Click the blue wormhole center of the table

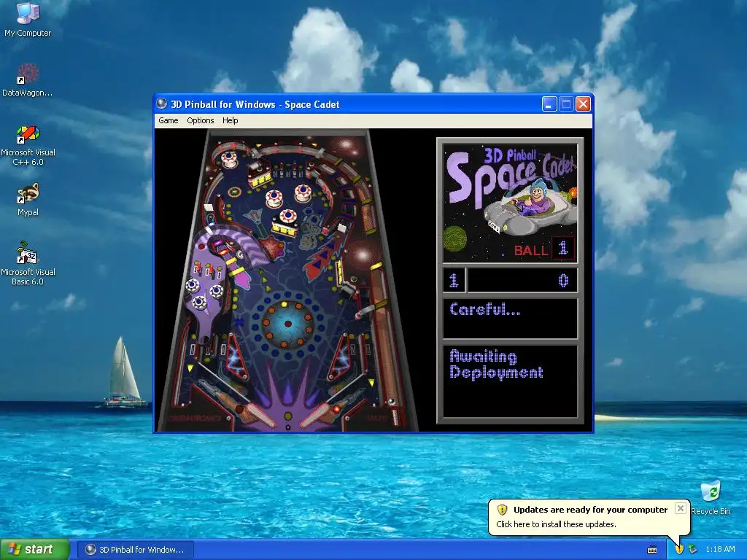click(x=287, y=324)
